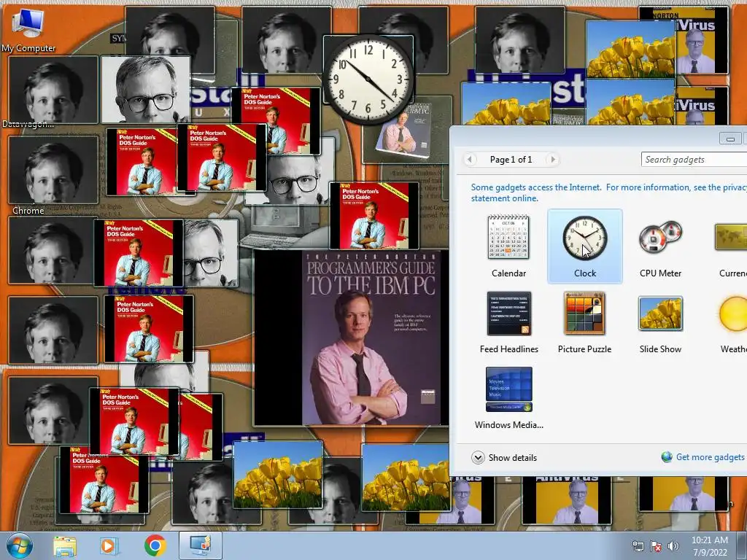The height and width of the screenshot is (560, 747).
Task: Click the volume speaker tray icon
Action: (673, 546)
